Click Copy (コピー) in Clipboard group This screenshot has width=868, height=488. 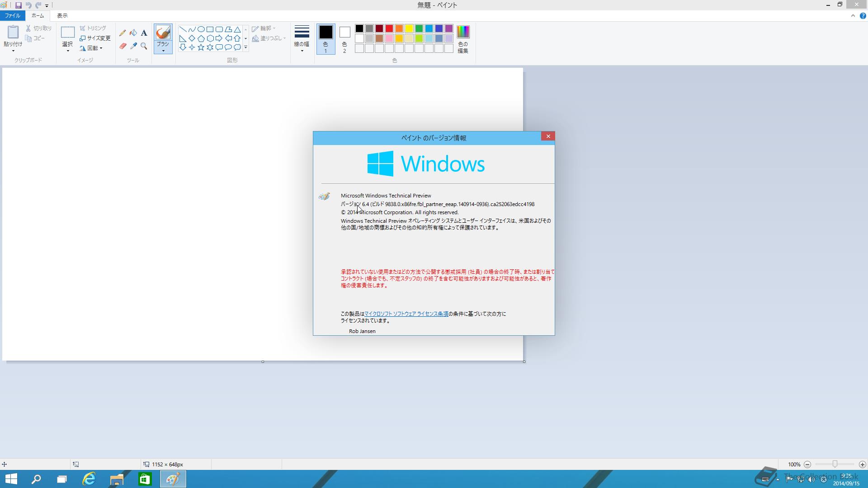coord(35,38)
